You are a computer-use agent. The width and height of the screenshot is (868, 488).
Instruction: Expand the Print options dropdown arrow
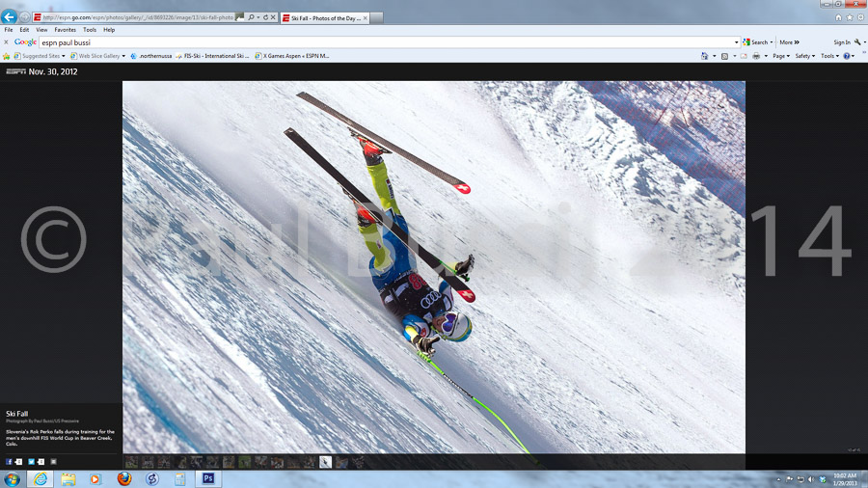click(766, 56)
